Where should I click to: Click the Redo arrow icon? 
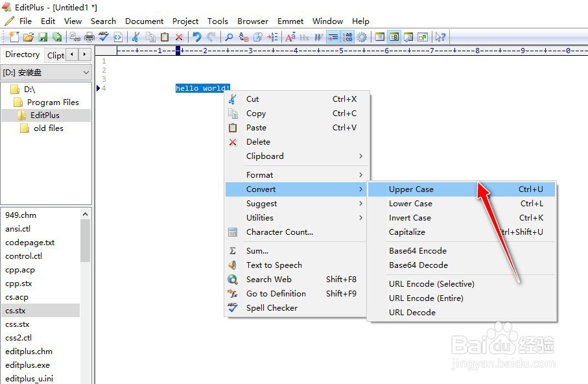tap(211, 37)
